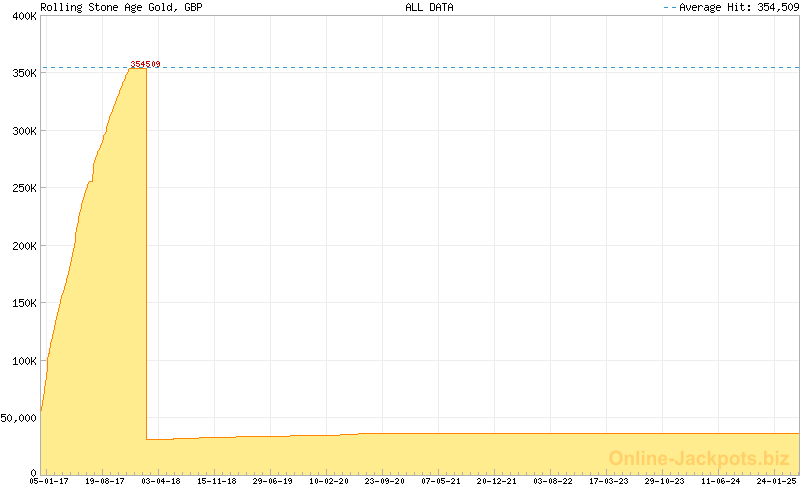800x490 pixels.
Task: Click the 29-06-19 x-axis label
Action: [272, 481]
